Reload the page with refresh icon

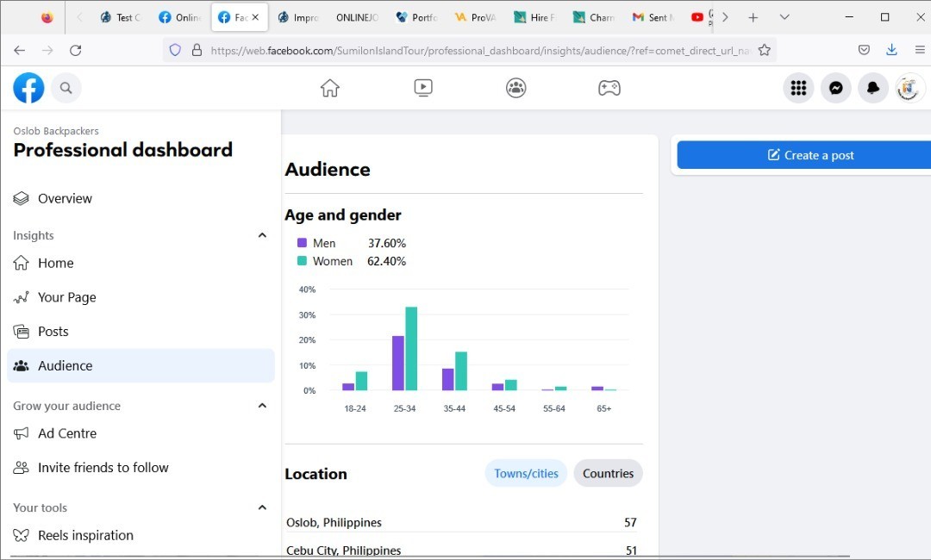tap(75, 51)
